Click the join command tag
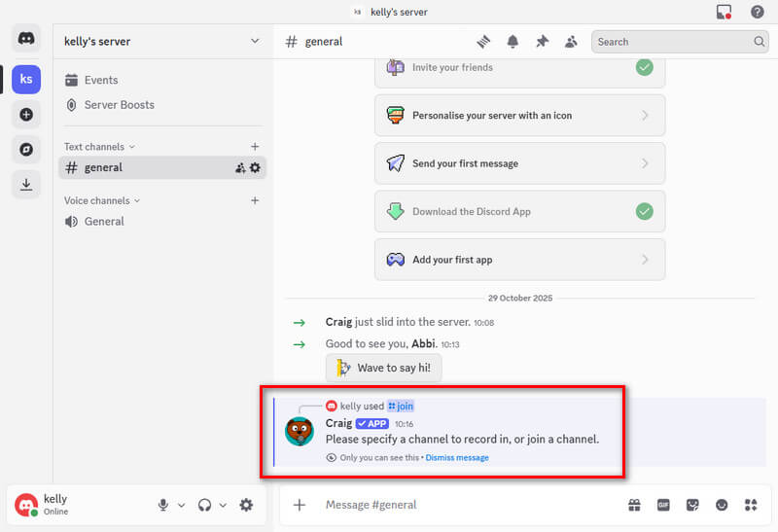Screen dimensions: 778x532 (x=401, y=406)
